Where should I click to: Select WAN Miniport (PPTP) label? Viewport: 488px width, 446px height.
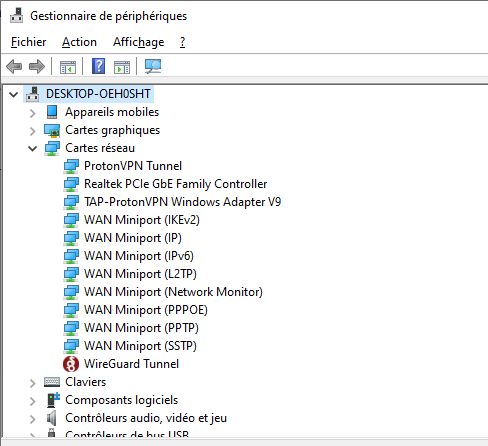[x=141, y=328]
